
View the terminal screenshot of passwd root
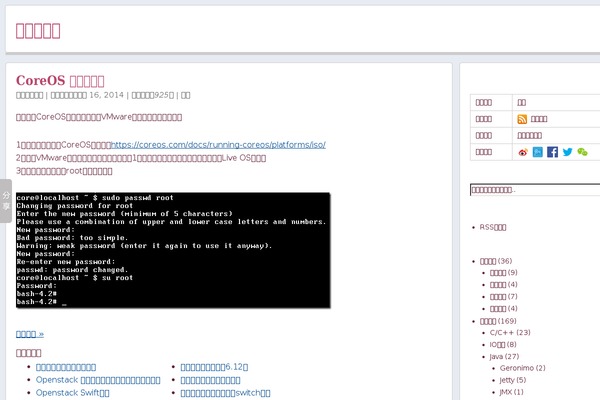coord(173,250)
